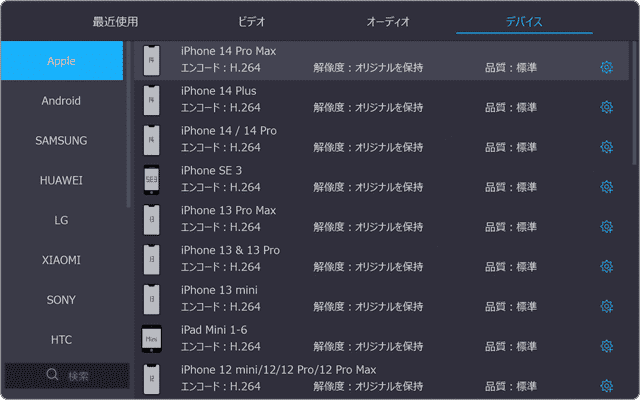
Task: Open settings gear for iPhone 12 mini/12/12 Pro row
Action: 607,386
